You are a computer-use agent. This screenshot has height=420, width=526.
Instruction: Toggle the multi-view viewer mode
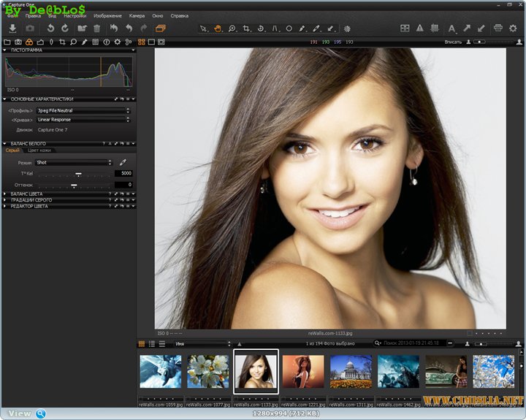tap(141, 42)
